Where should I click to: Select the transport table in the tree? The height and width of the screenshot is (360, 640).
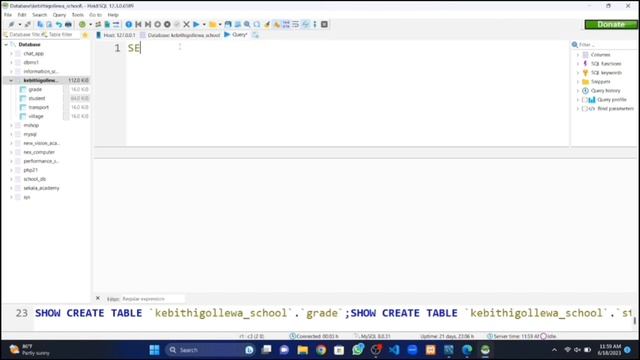coord(38,107)
